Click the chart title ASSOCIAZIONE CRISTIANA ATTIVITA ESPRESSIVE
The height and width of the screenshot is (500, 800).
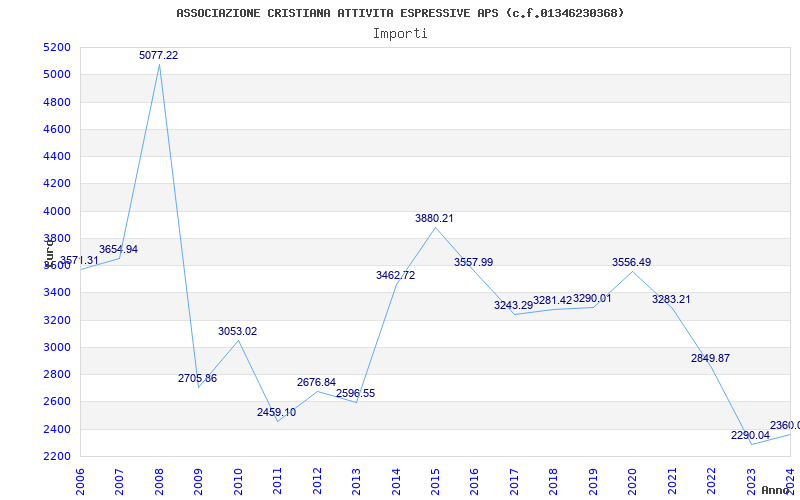(400, 13)
